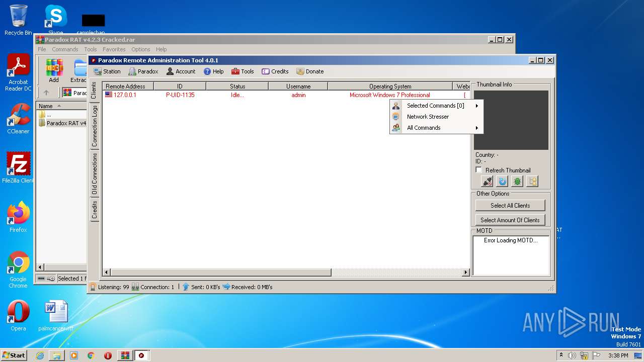Click the Start button on taskbar
This screenshot has height=362, width=644.
[14, 355]
